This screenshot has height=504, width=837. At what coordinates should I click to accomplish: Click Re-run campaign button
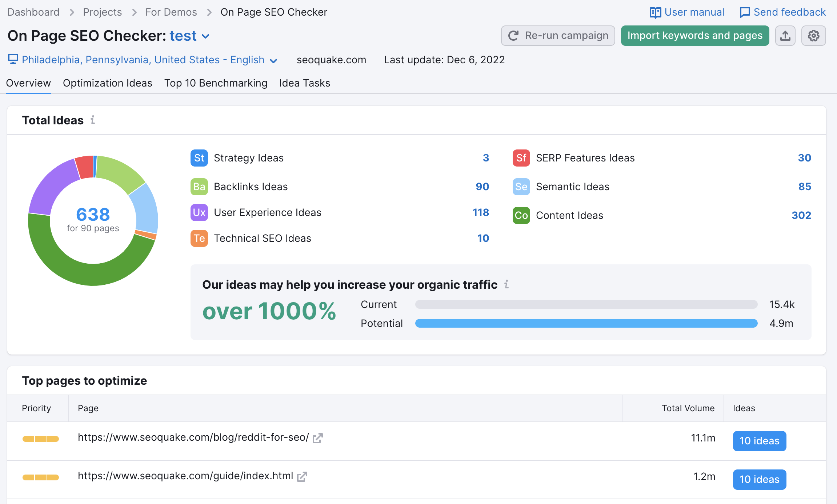[x=557, y=35]
